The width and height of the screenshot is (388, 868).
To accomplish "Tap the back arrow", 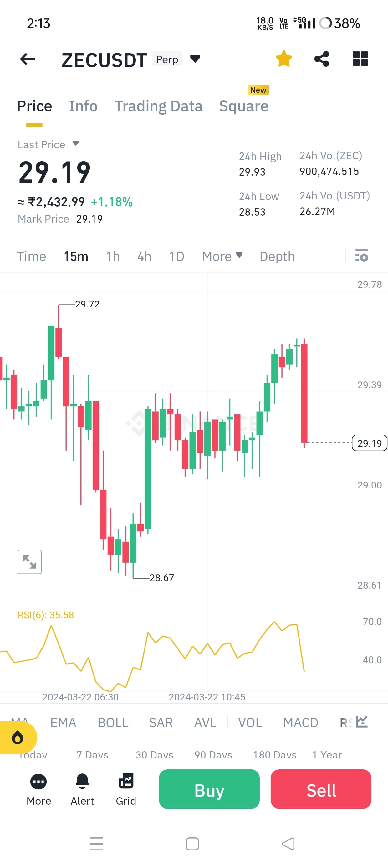I will pos(27,59).
